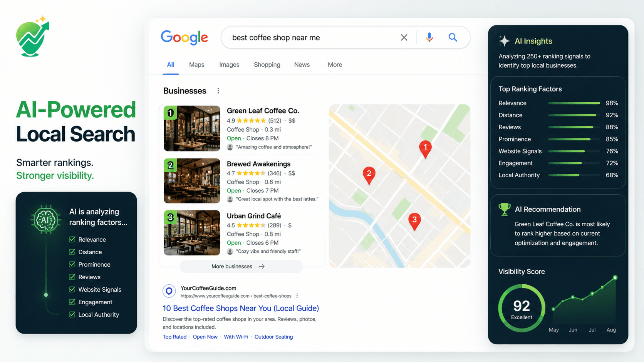Clear the search query with the X
The image size is (644, 362).
[x=404, y=37]
